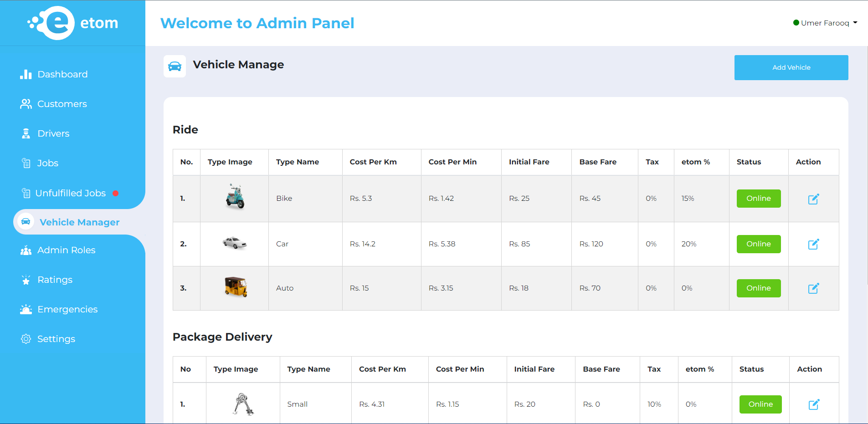Click the Settings gear icon in sidebar

(x=26, y=339)
